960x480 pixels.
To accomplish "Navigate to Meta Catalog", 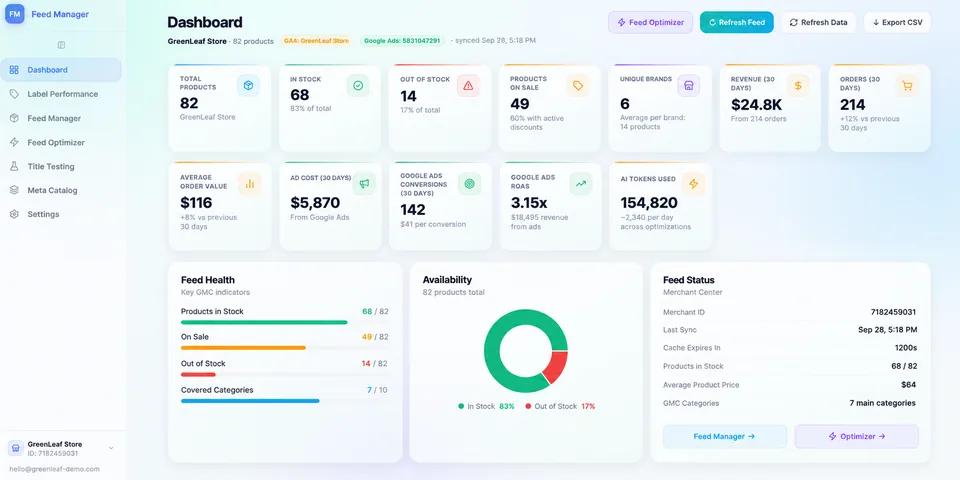I will (61, 190).
